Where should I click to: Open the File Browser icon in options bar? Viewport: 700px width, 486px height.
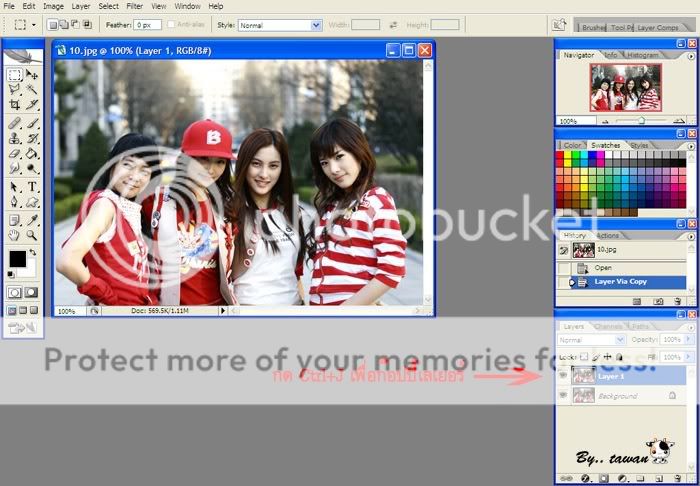pos(559,25)
